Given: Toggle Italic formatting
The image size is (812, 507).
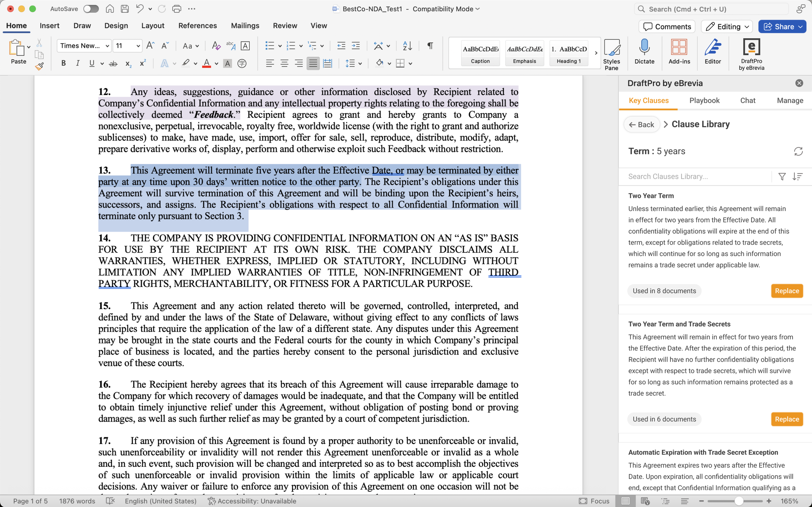Looking at the screenshot, I should 78,63.
